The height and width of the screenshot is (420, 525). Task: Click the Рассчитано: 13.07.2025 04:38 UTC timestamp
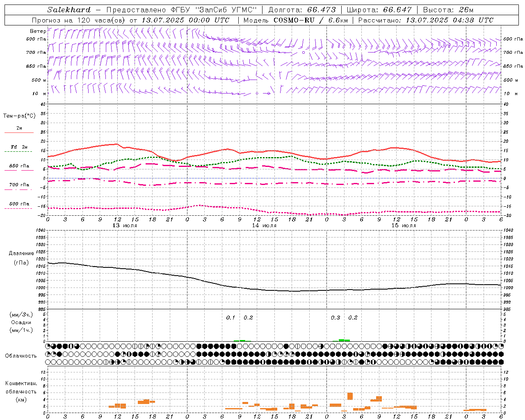click(426, 20)
